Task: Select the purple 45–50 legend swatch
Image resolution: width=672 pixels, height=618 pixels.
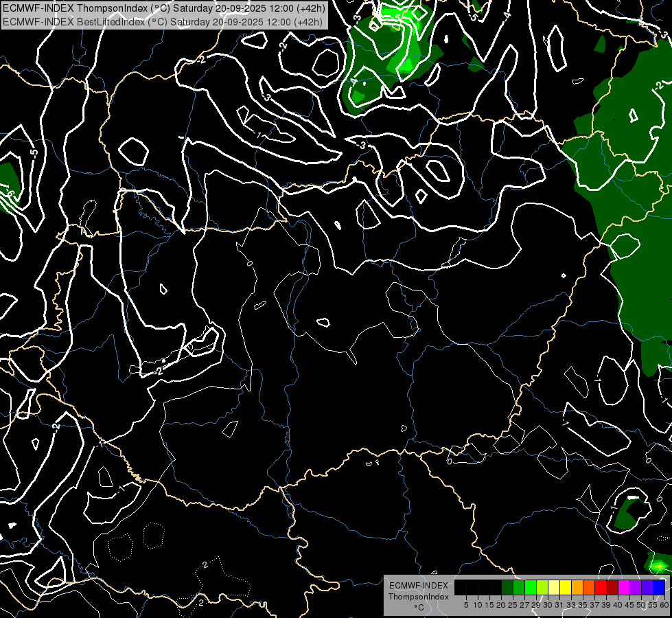Action: tap(635, 587)
